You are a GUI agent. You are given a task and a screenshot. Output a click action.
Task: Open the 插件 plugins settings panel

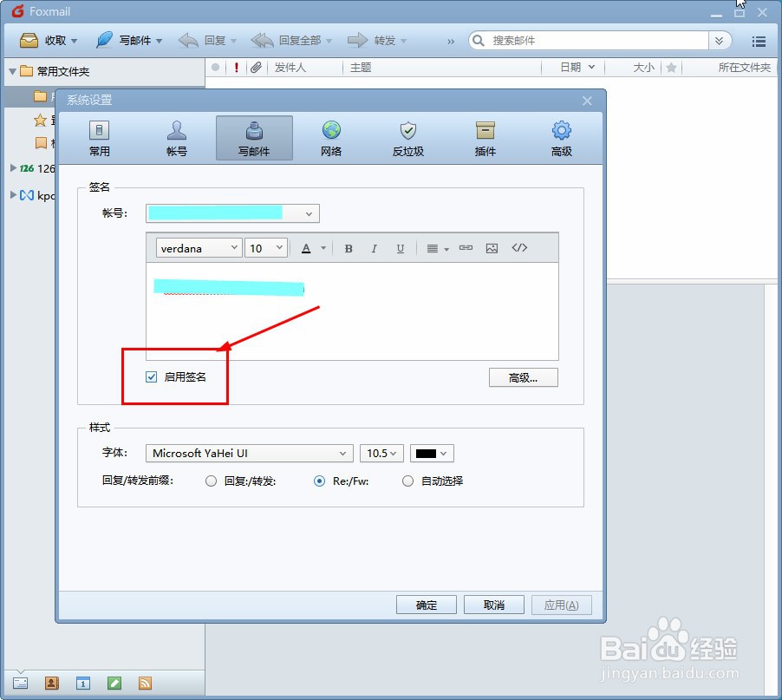pyautogui.click(x=484, y=136)
